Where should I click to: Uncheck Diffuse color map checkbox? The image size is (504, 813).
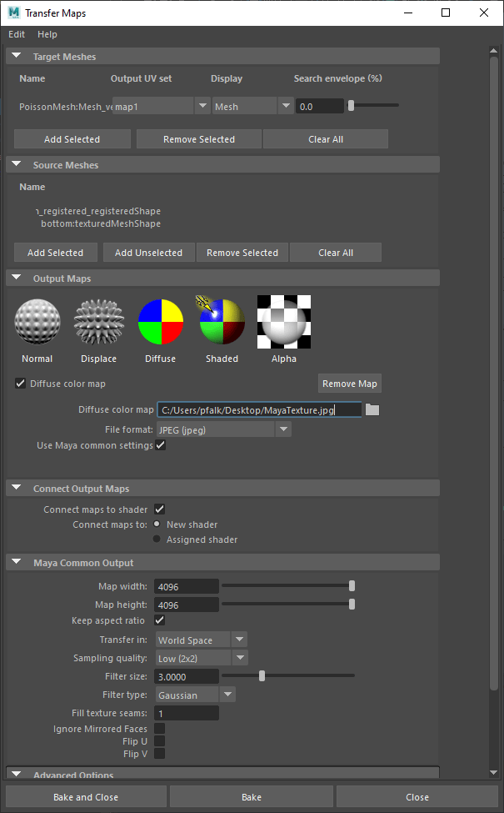click(21, 384)
